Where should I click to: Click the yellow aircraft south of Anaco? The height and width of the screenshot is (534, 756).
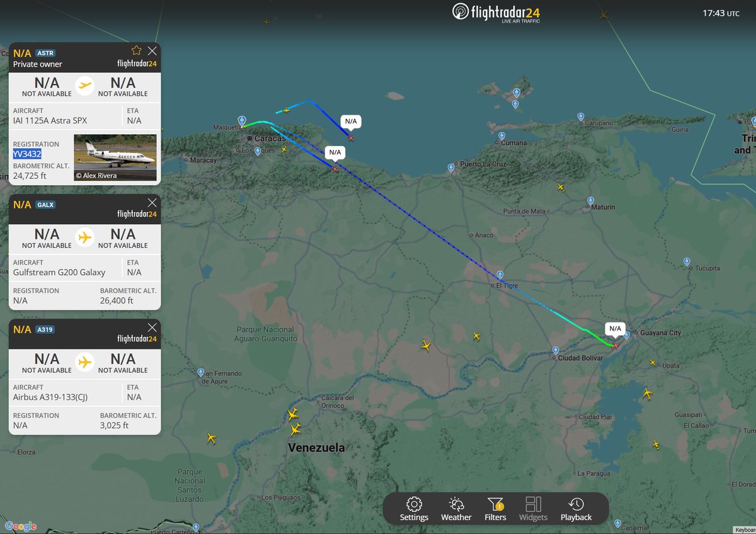pos(476,337)
